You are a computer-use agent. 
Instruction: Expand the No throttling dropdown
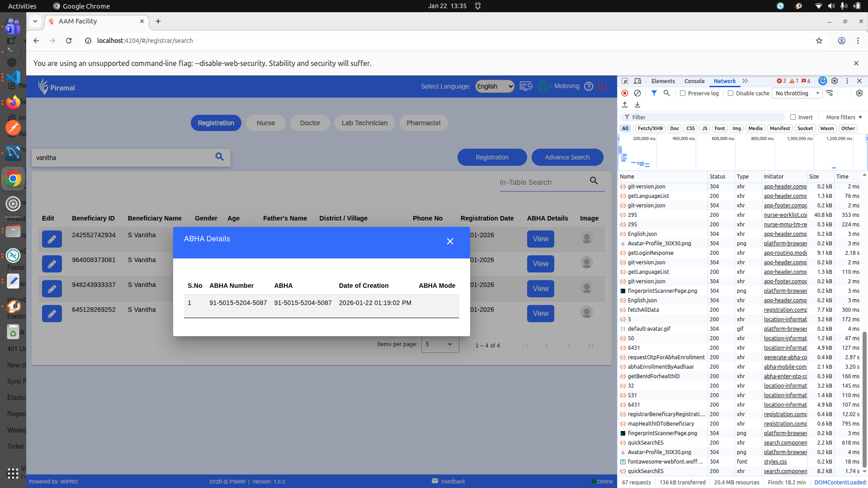point(797,93)
